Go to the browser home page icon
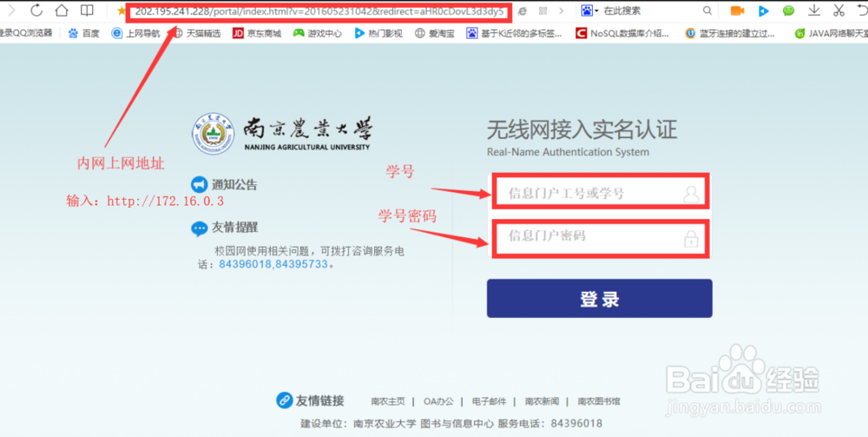This screenshot has width=868, height=437. 62,10
